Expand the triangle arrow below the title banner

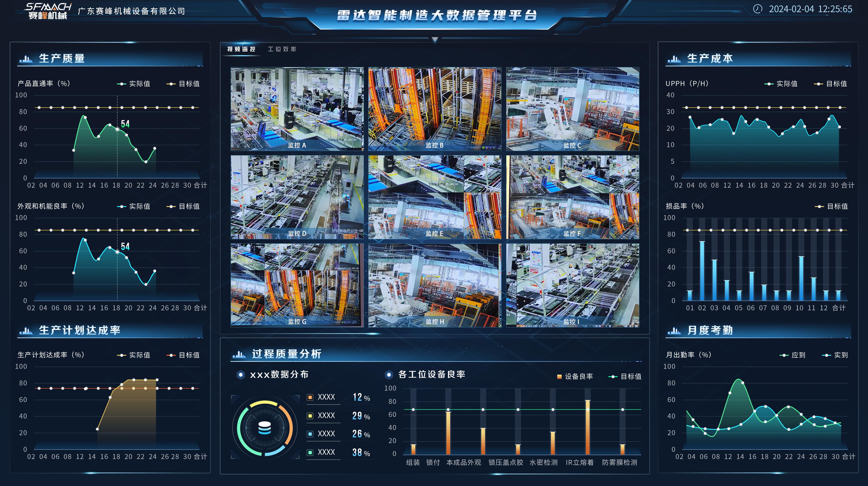tap(435, 40)
